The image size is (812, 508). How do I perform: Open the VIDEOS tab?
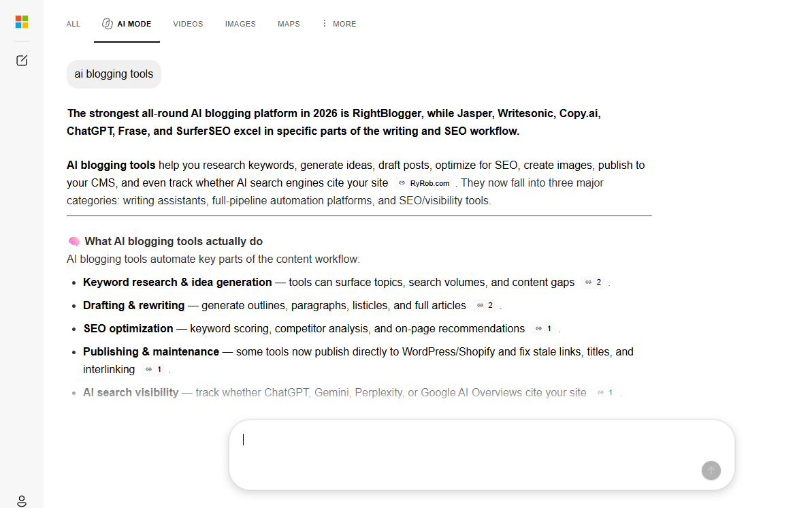pyautogui.click(x=188, y=24)
